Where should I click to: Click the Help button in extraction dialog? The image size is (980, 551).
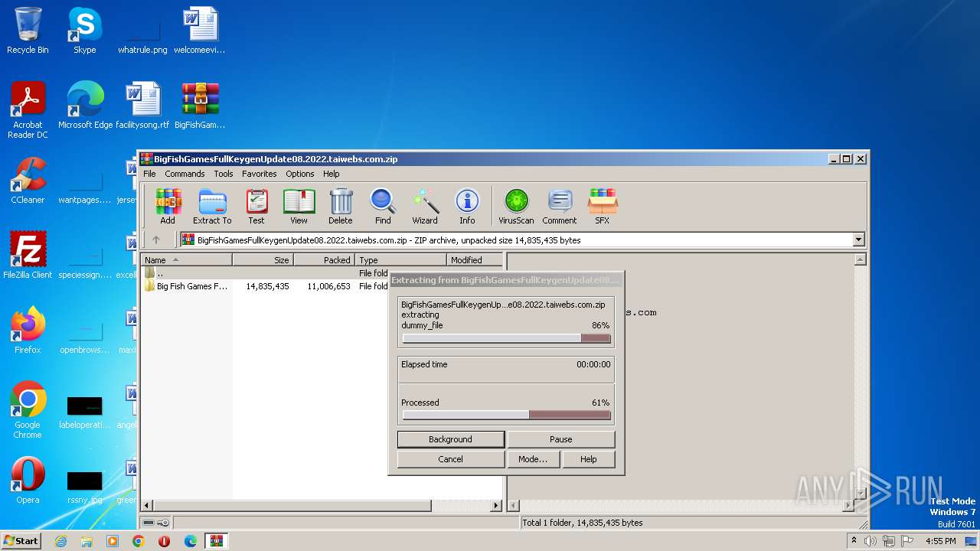pyautogui.click(x=588, y=459)
